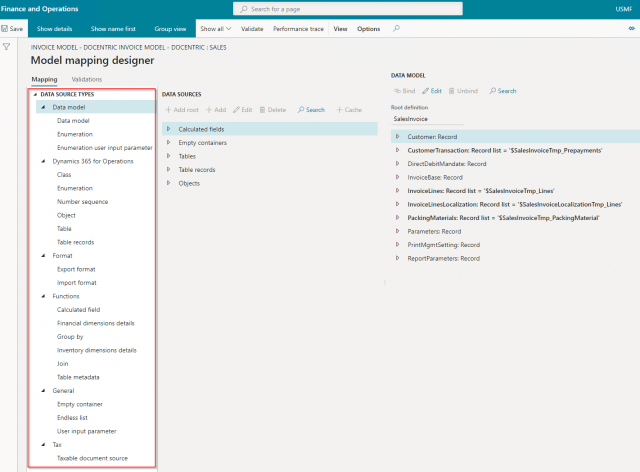Screen dimensions: 640x472
Task: Click Search for a page box
Action: [x=348, y=9]
